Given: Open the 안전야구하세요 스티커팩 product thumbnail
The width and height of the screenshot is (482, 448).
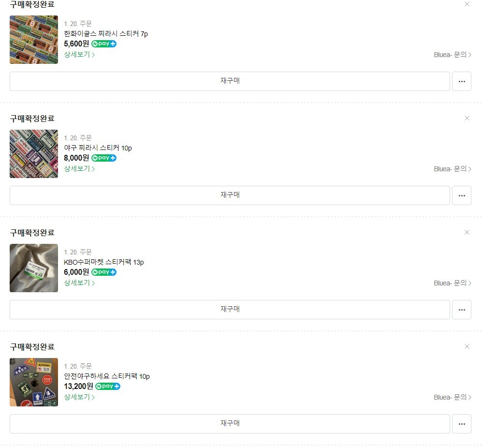Looking at the screenshot, I should pyautogui.click(x=34, y=382).
